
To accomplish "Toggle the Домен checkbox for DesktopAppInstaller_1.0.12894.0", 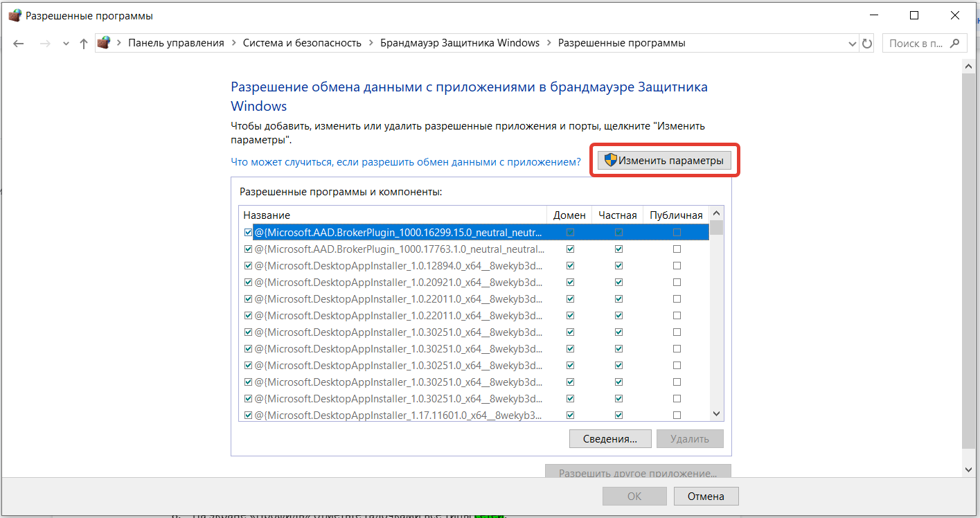I will pyautogui.click(x=570, y=266).
